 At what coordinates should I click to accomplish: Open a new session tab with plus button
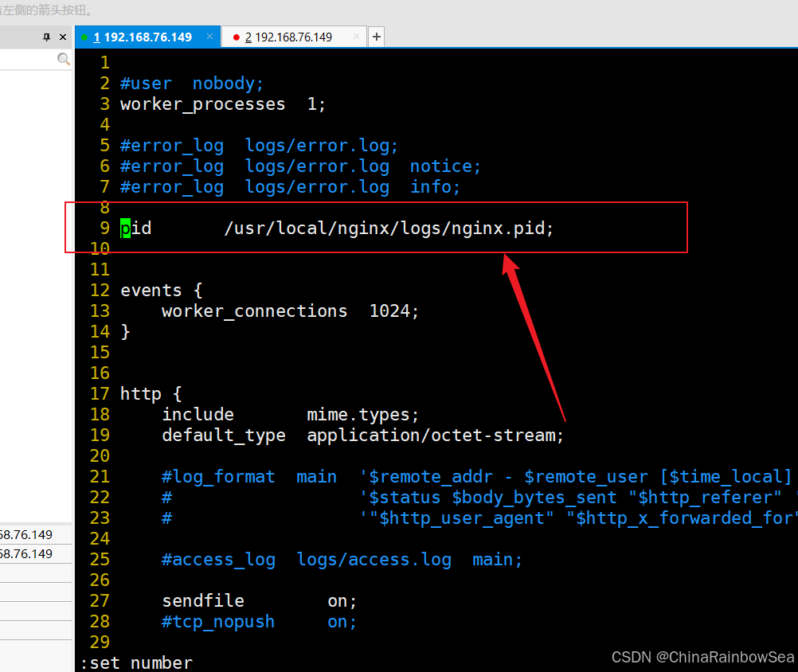376,36
